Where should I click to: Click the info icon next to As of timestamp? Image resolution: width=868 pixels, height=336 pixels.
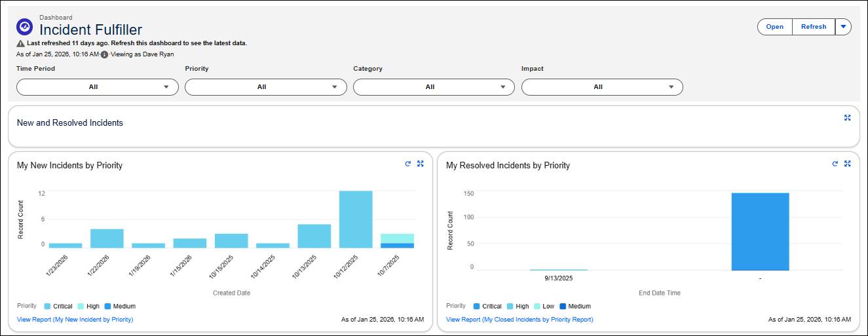104,54
